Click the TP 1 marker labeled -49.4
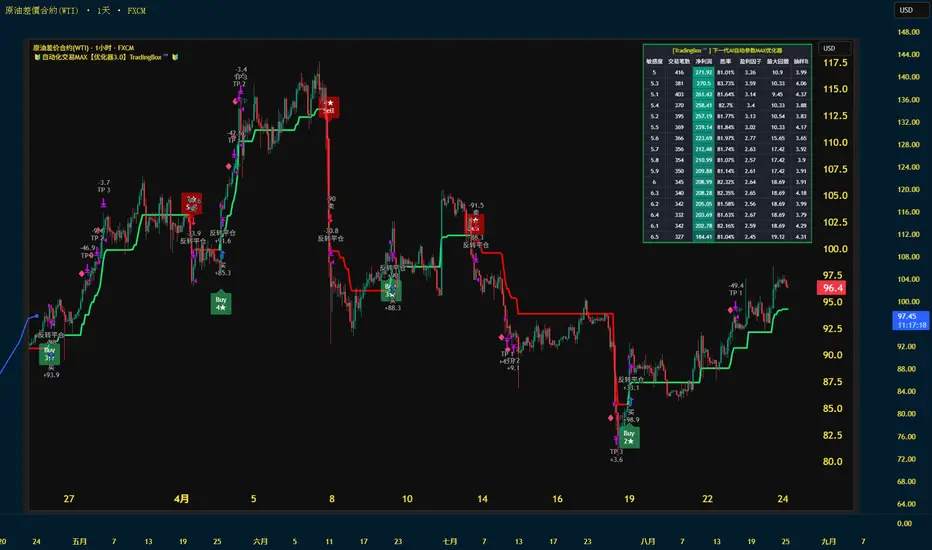This screenshot has height=550, width=932. pyautogui.click(x=736, y=290)
